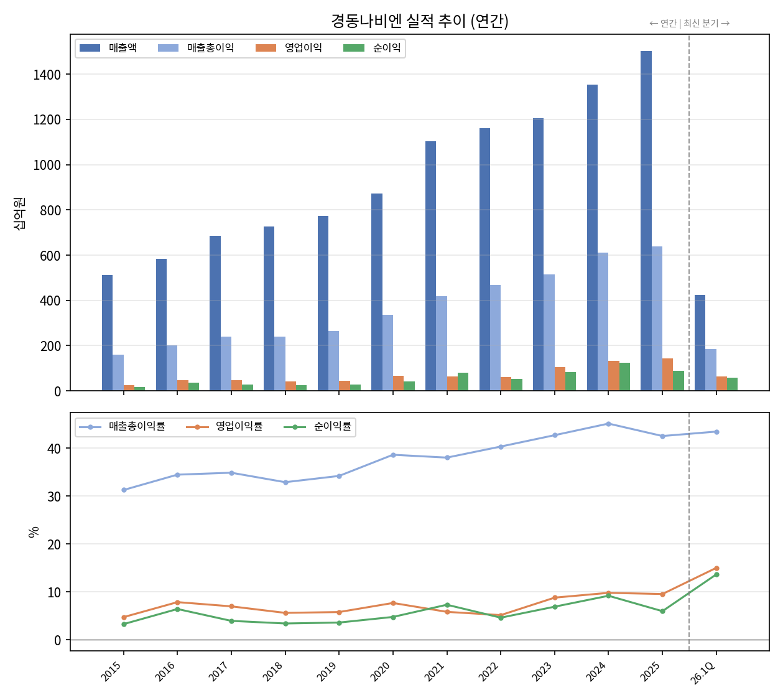Click the 20 tick label on margin chart
Screen dimensions: 783x700
(55, 544)
